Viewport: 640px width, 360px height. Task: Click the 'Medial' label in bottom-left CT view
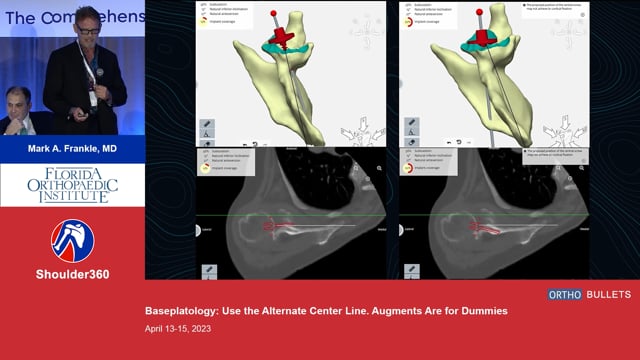382,229
